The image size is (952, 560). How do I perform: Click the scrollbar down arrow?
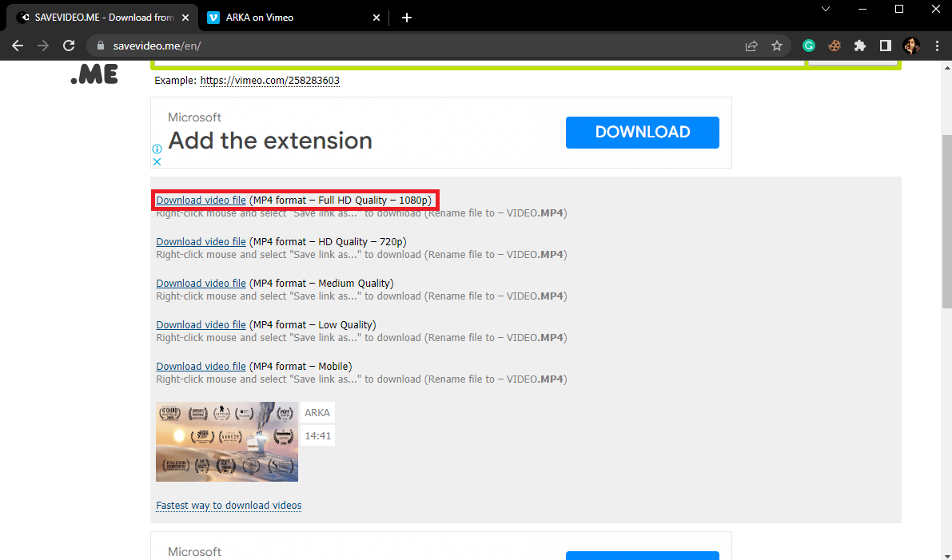(x=946, y=556)
